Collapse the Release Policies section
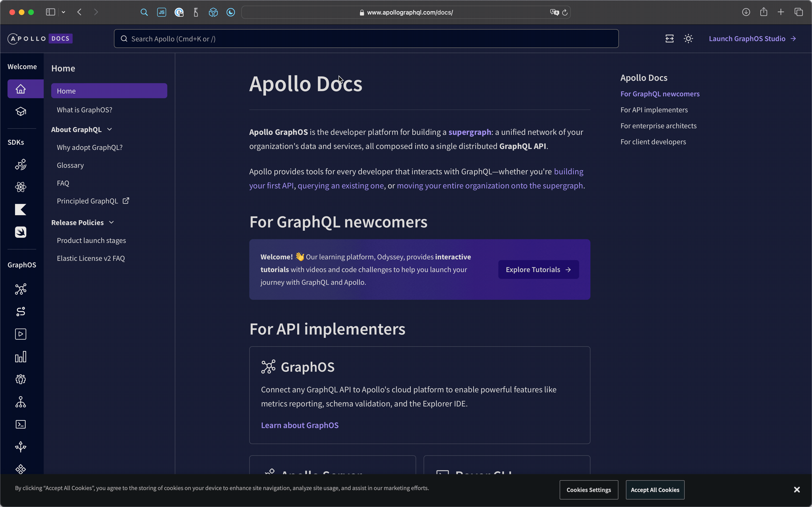Viewport: 812px width, 507px height. tap(111, 222)
